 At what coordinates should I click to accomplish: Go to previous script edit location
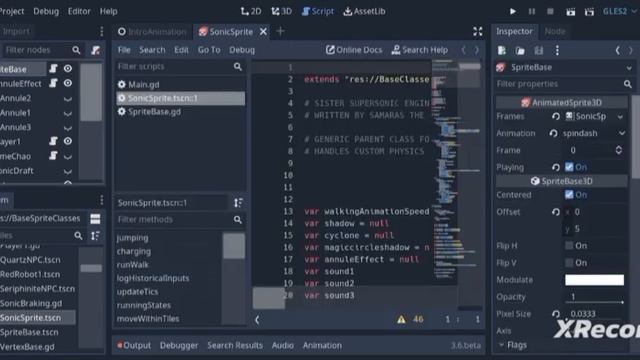click(463, 50)
